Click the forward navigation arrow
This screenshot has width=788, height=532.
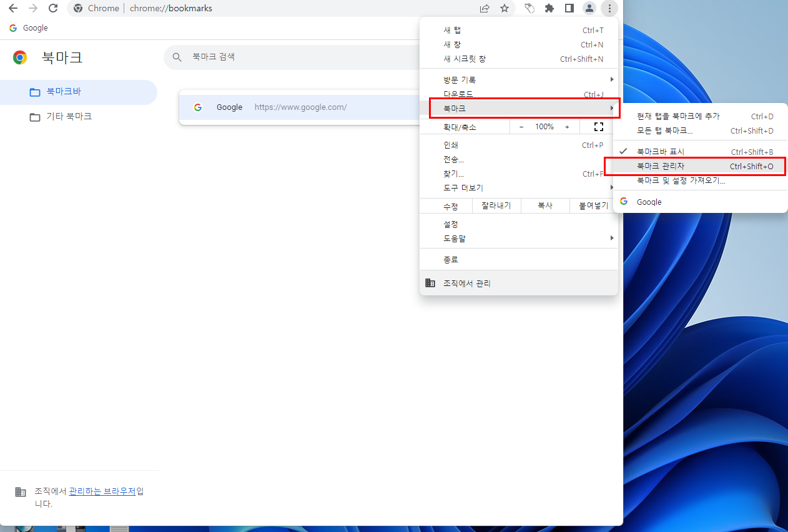33,8
